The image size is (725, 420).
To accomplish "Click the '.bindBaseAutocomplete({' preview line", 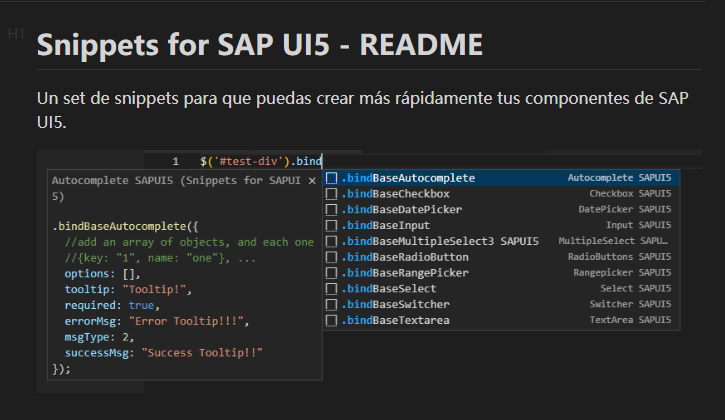I will click(125, 227).
